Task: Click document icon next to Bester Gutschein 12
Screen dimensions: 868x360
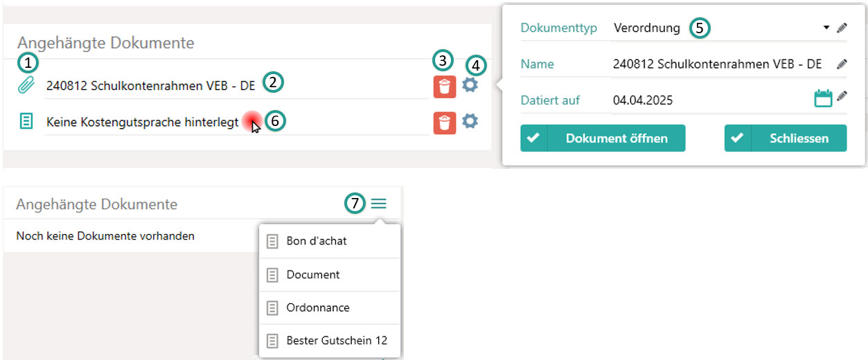Action: point(272,341)
